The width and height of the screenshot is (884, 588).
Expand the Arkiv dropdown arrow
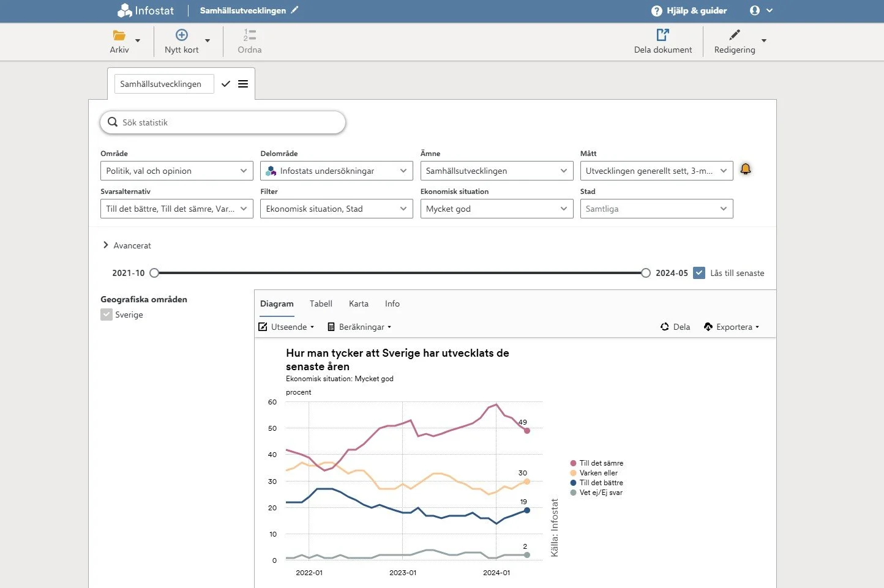[138, 41]
